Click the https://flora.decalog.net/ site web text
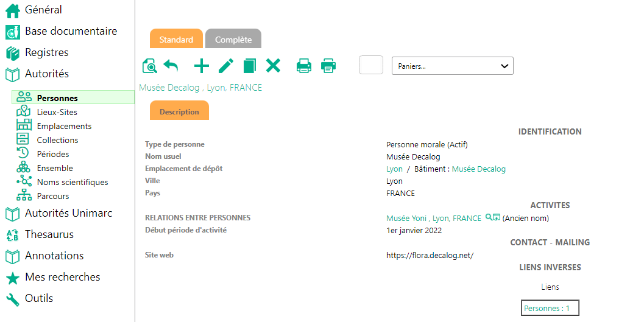 pyautogui.click(x=430, y=256)
